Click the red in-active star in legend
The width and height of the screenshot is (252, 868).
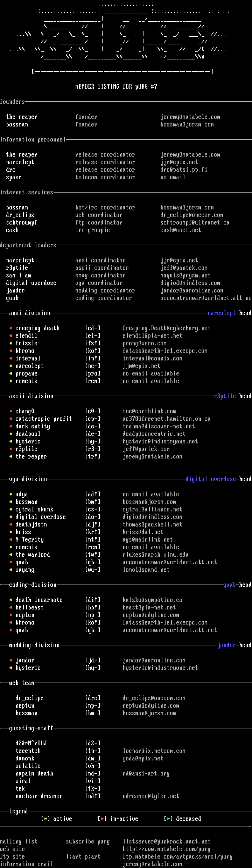pos(102,819)
